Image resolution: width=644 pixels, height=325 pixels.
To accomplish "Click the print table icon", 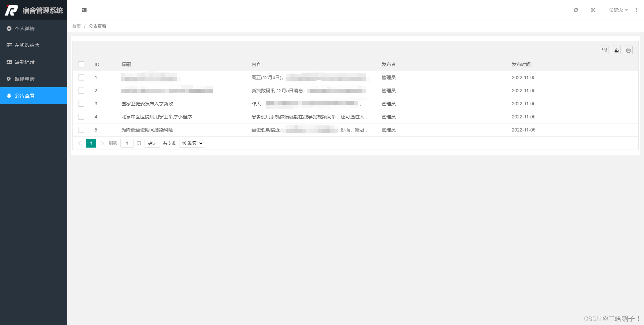I will pyautogui.click(x=629, y=50).
